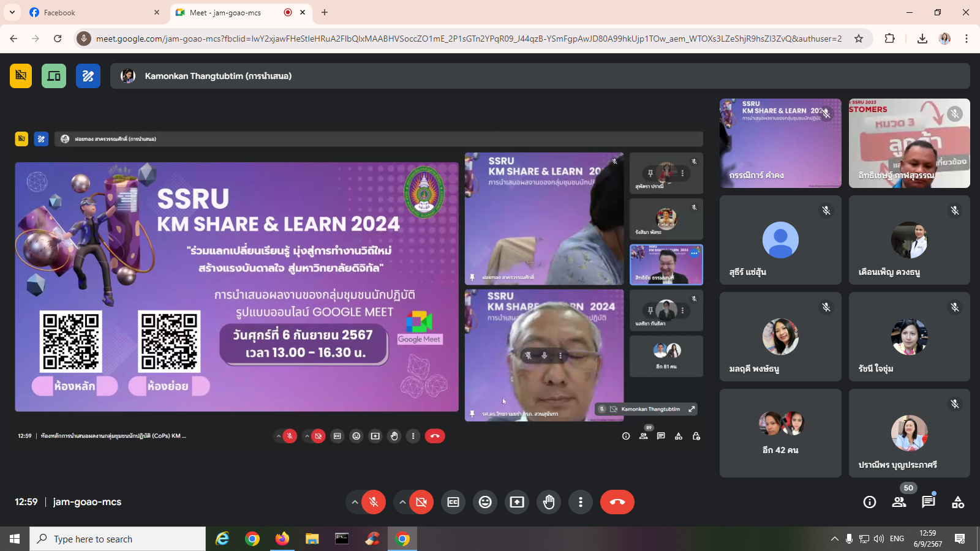This screenshot has height=551, width=980.
Task: Open the activities shapes icon
Action: (x=958, y=502)
